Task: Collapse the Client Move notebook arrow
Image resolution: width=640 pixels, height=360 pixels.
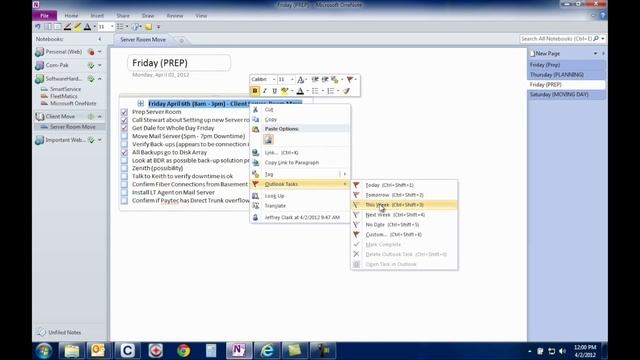Action: [100, 116]
